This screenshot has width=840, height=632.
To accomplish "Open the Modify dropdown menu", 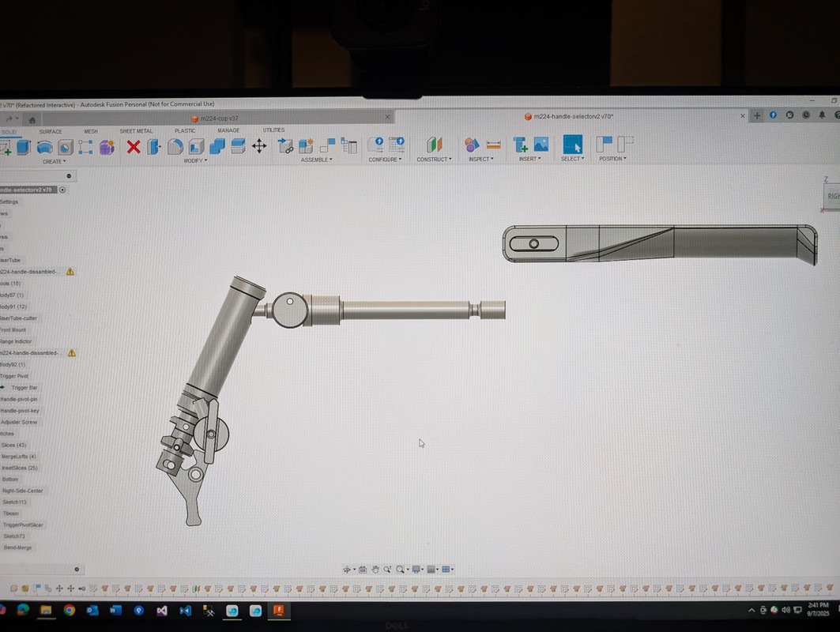I will pos(195,160).
